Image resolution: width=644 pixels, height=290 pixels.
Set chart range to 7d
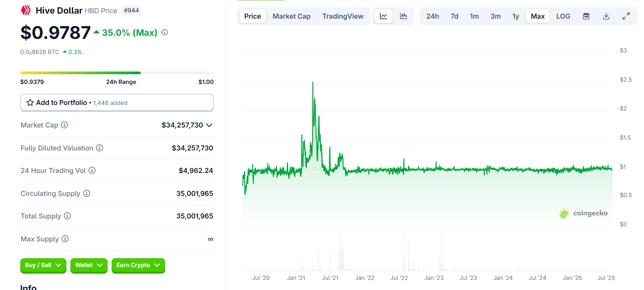pos(454,16)
